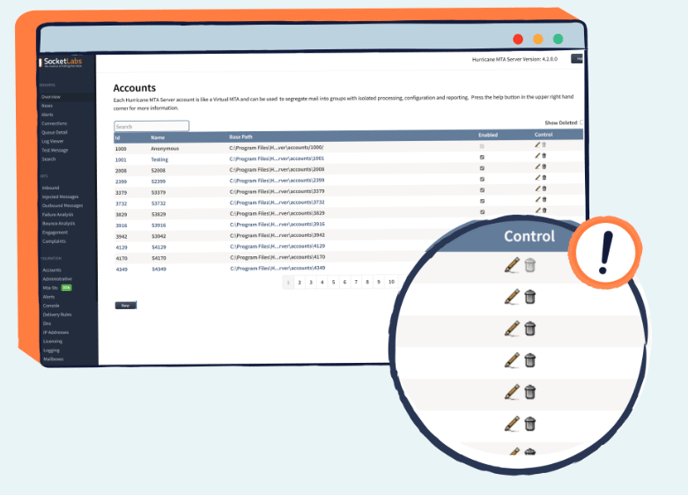Viewport: 688px width, 495px height.
Task: Delete account 1001 using trash icon
Action: point(544,156)
